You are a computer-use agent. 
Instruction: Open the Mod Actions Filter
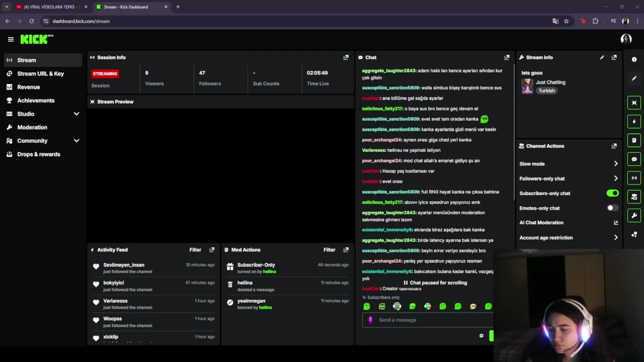(329, 250)
